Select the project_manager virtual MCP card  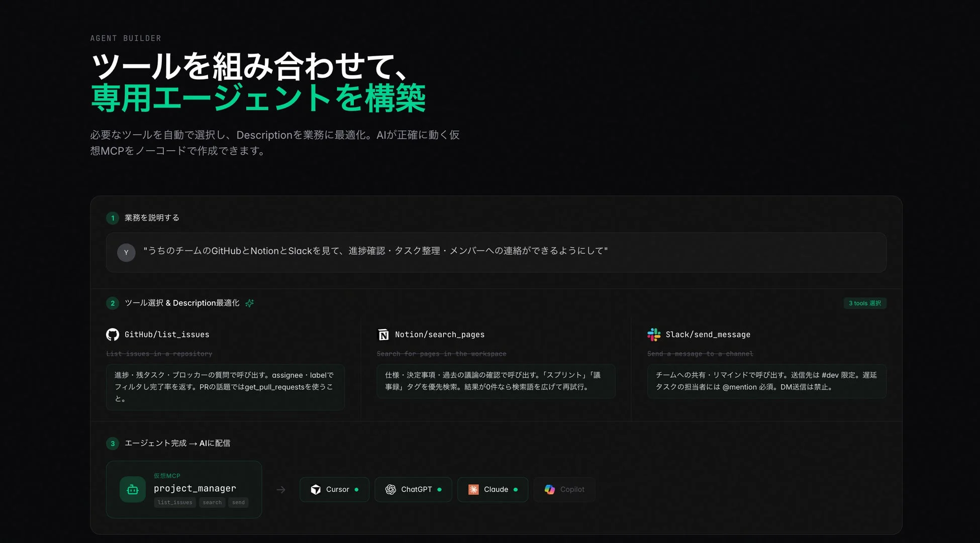point(184,489)
